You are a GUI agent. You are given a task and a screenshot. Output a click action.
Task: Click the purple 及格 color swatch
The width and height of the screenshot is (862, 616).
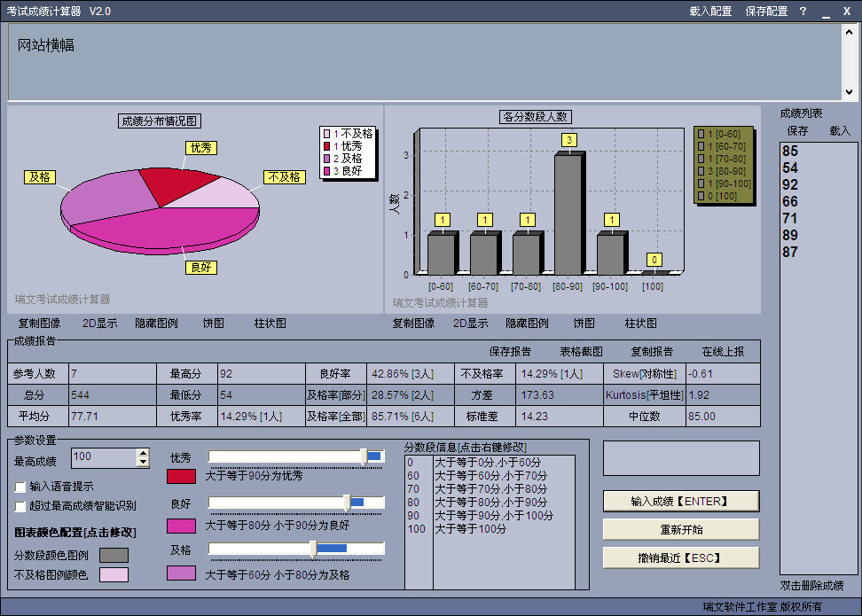tap(182, 573)
